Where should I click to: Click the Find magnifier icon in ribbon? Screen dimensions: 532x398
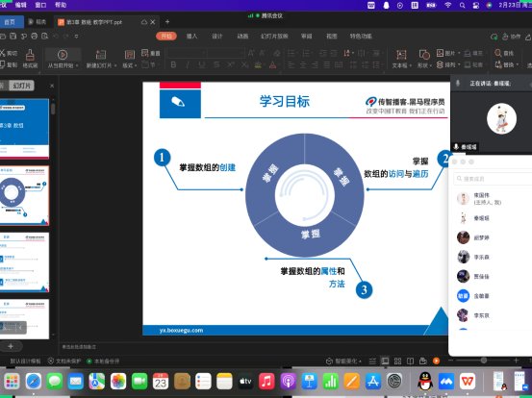tap(497, 53)
